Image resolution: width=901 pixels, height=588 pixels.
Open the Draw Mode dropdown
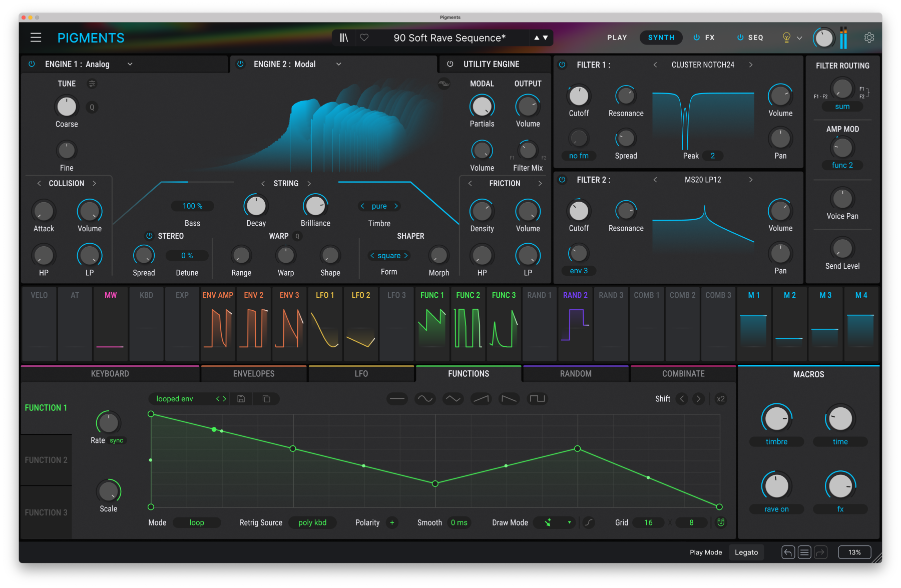pos(555,522)
